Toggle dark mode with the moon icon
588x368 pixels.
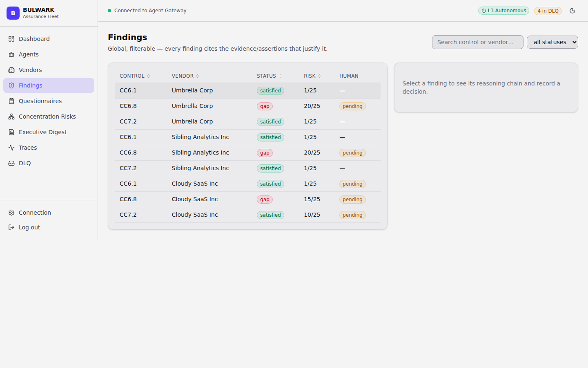point(572,11)
